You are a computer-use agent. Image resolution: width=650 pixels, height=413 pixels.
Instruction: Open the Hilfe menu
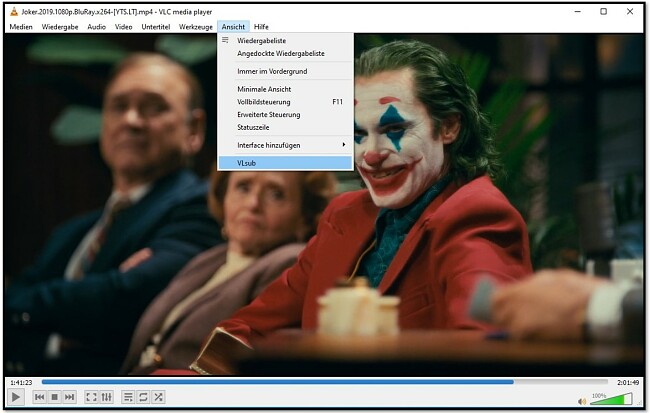point(261,27)
